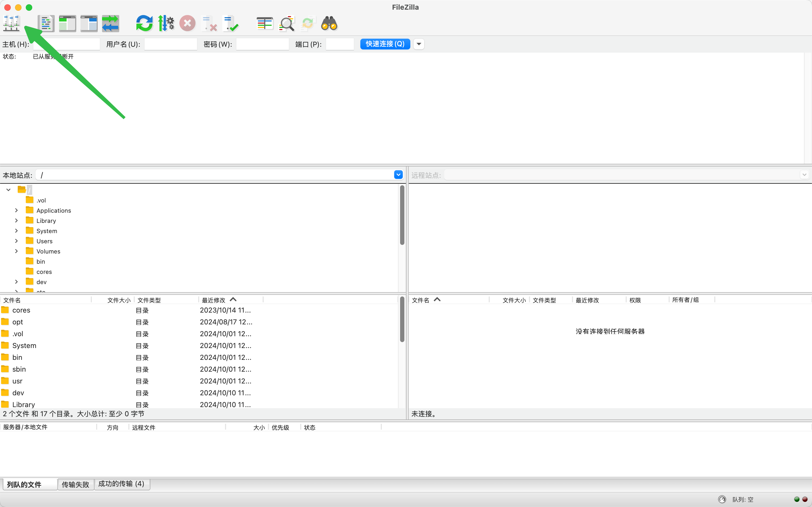
Task: Expand the Applications folder tree item
Action: pyautogui.click(x=16, y=210)
